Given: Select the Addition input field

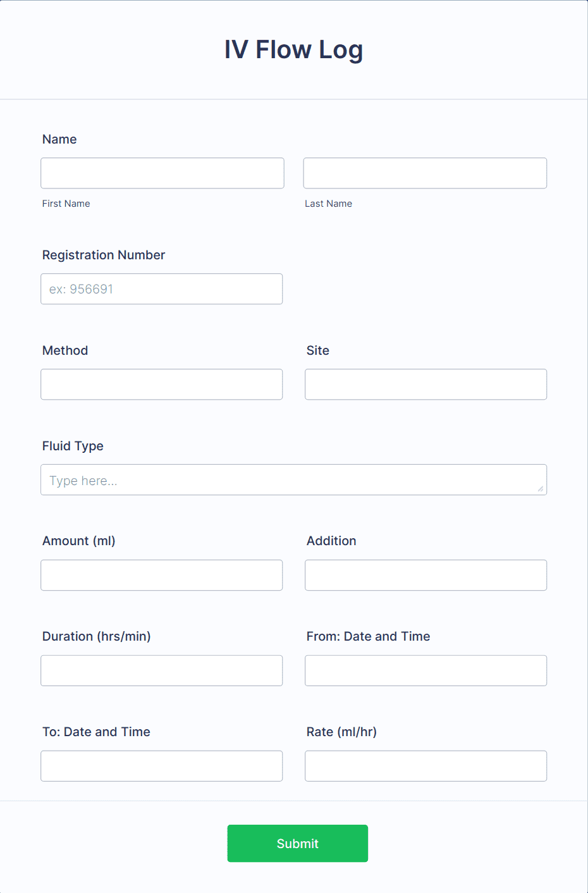Looking at the screenshot, I should pos(425,575).
